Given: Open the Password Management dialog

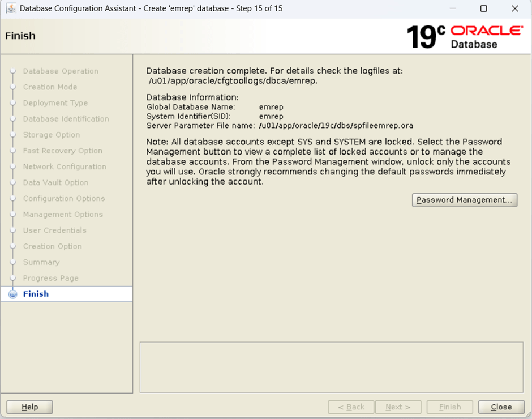Looking at the screenshot, I should [x=464, y=200].
